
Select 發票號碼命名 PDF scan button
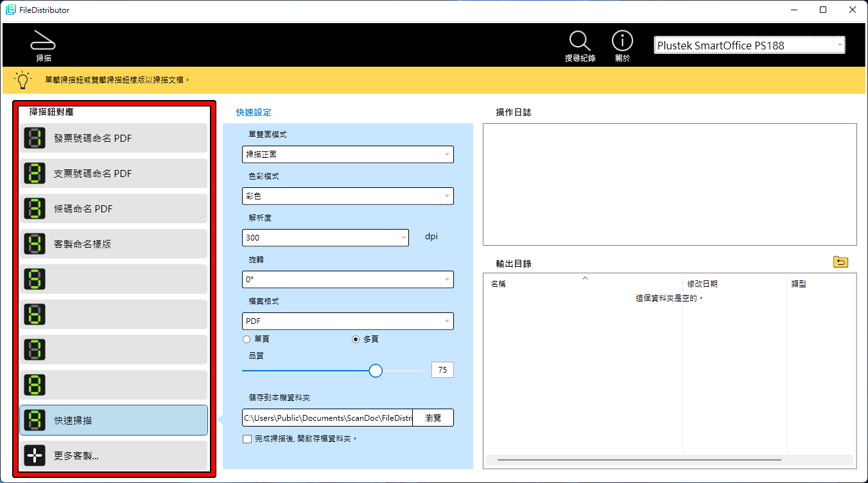click(x=114, y=138)
